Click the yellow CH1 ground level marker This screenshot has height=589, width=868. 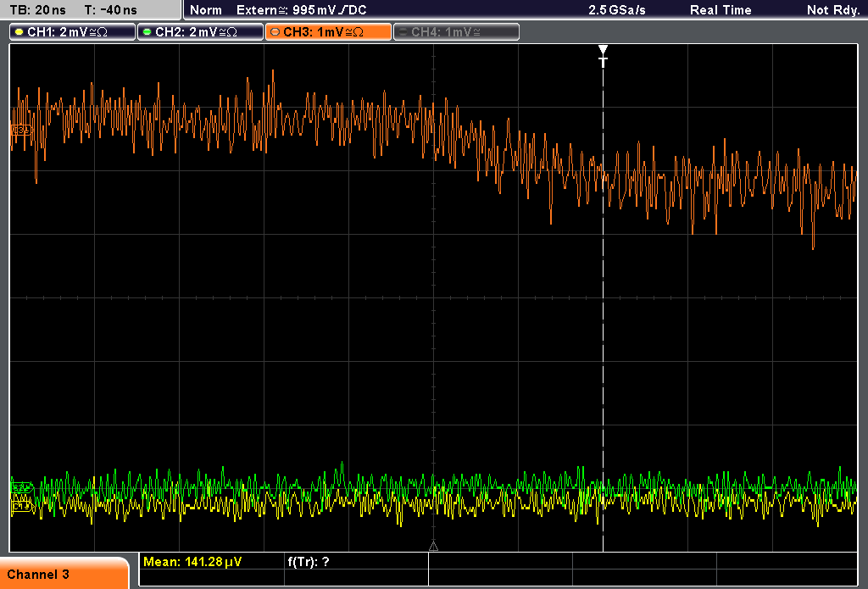[x=21, y=506]
